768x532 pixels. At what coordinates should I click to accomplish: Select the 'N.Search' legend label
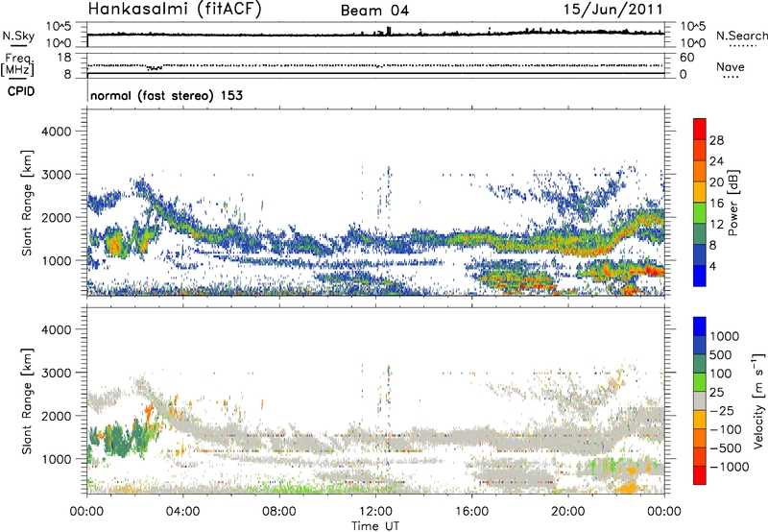tap(741, 36)
